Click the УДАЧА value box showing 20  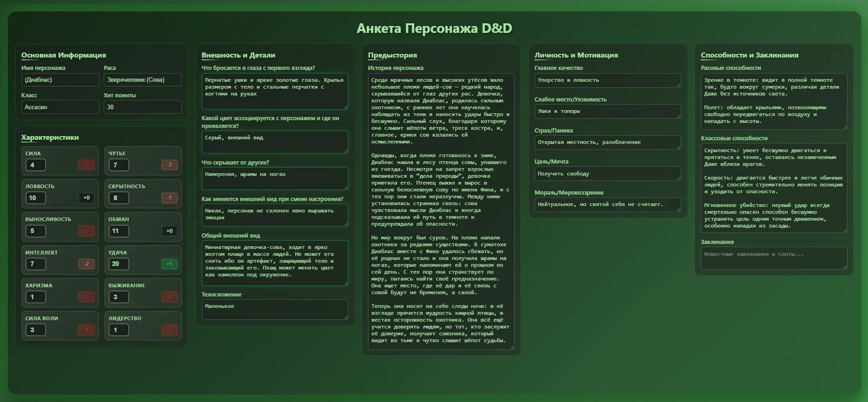(119, 264)
